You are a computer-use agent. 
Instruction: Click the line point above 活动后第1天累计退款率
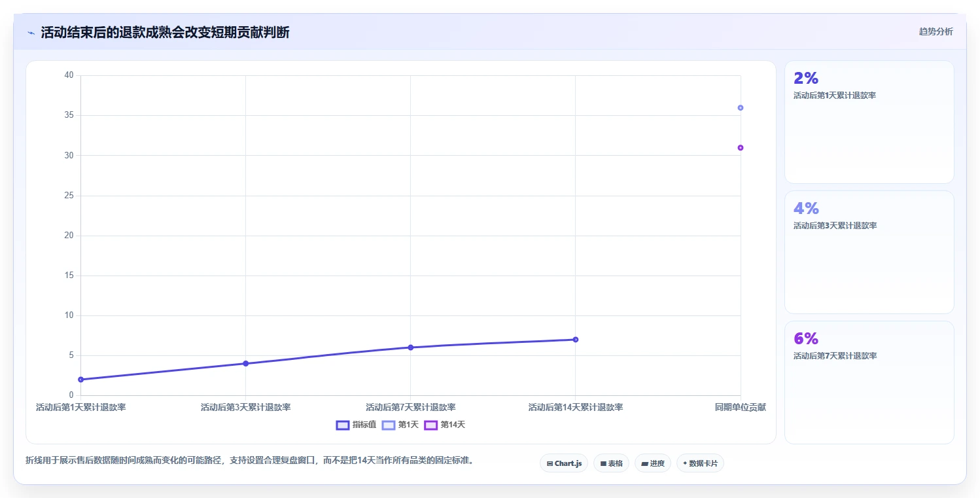tap(80, 380)
